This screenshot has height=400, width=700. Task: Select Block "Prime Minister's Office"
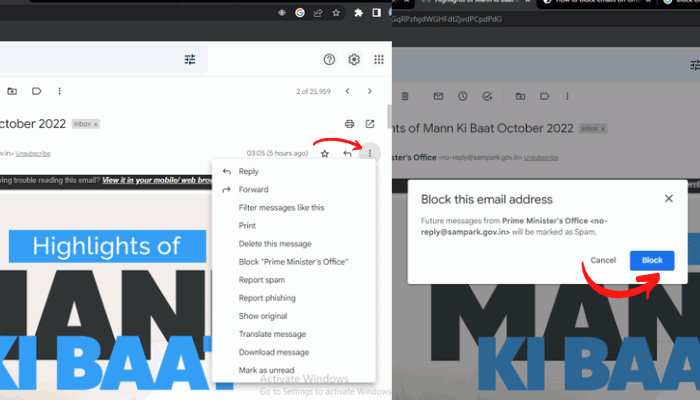(294, 262)
